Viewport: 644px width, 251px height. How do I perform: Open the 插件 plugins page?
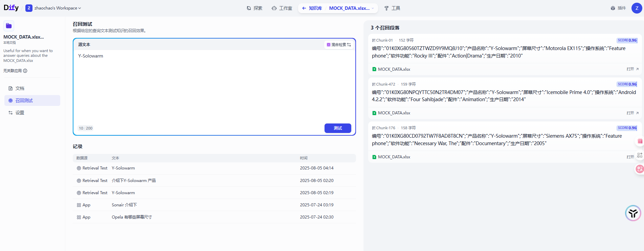(618, 8)
